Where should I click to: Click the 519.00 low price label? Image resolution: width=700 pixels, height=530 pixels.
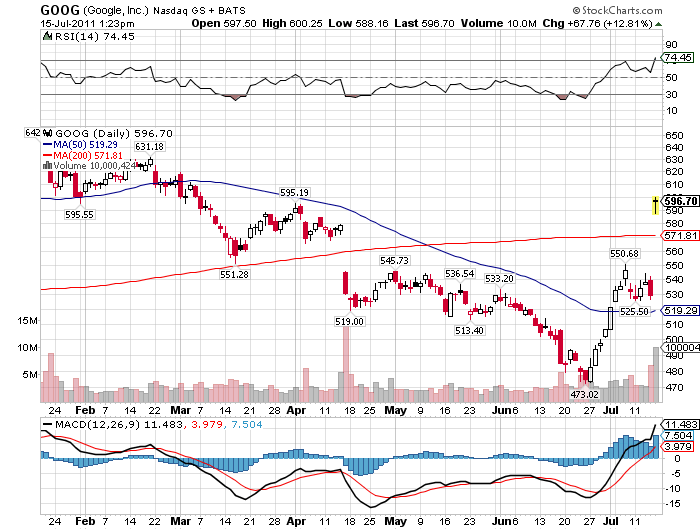(x=349, y=321)
